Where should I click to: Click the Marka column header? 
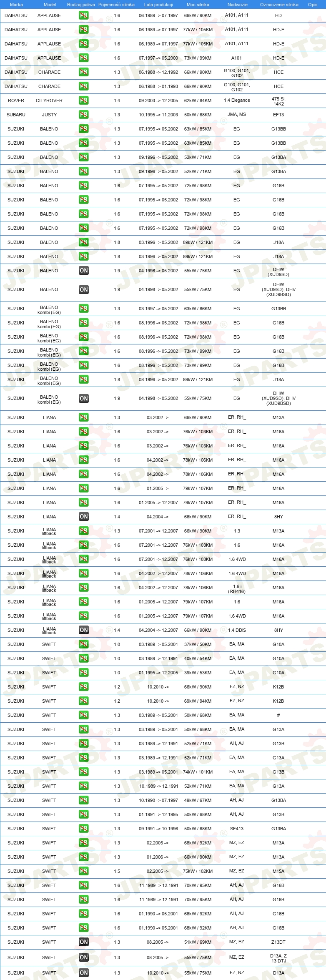point(16,5)
